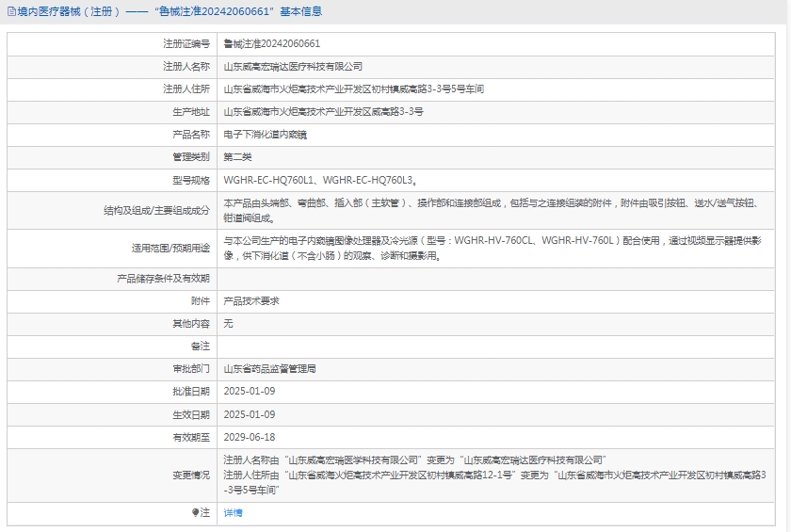Click the empty 备注 value cell

[x=499, y=347]
